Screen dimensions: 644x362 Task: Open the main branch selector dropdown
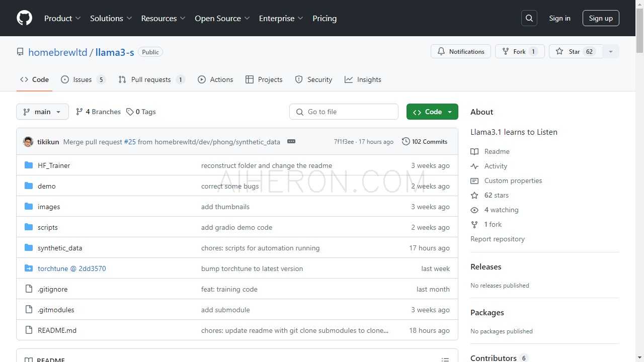(42, 112)
